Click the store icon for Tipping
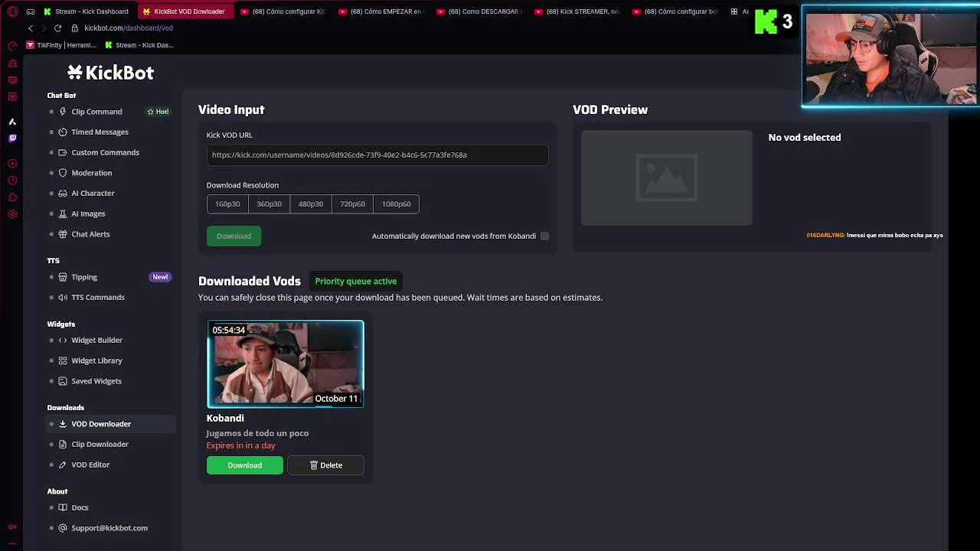 pyautogui.click(x=63, y=277)
